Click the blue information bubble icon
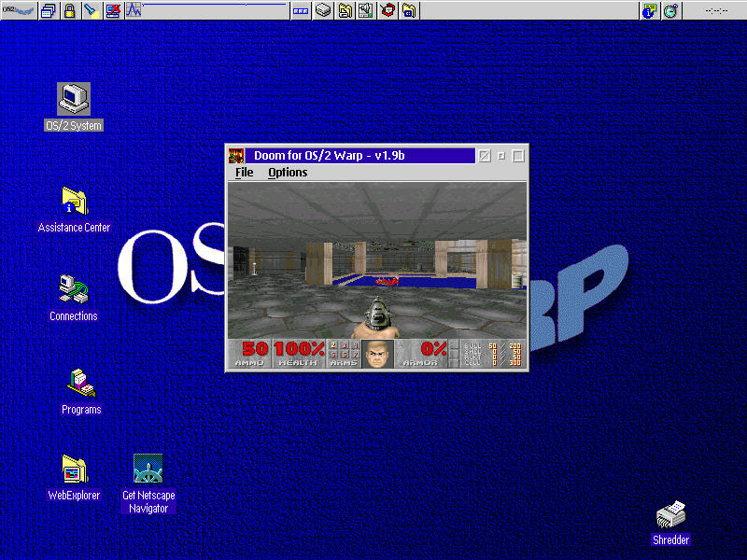Image resolution: width=747 pixels, height=560 pixels. [x=649, y=10]
